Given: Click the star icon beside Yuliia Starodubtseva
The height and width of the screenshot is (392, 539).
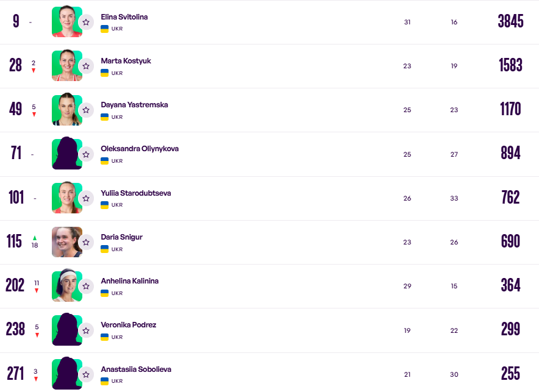Looking at the screenshot, I should [86, 198].
